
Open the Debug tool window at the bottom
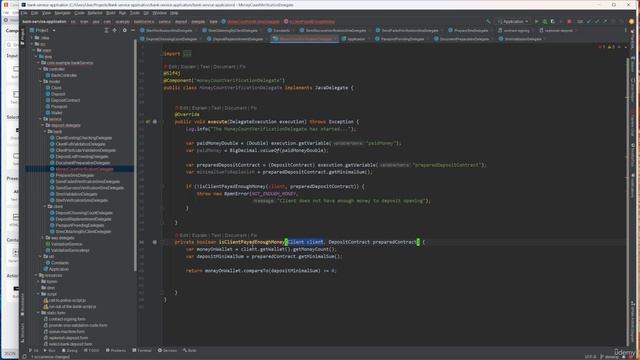pyautogui.click(x=70, y=350)
